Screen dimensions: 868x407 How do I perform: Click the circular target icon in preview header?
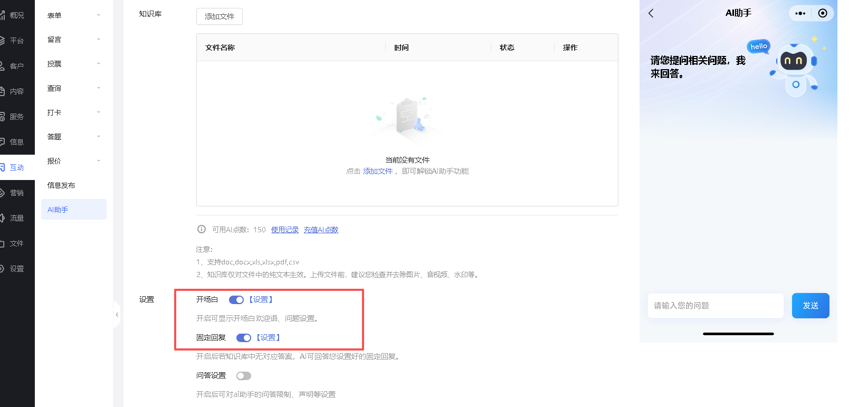click(x=823, y=13)
